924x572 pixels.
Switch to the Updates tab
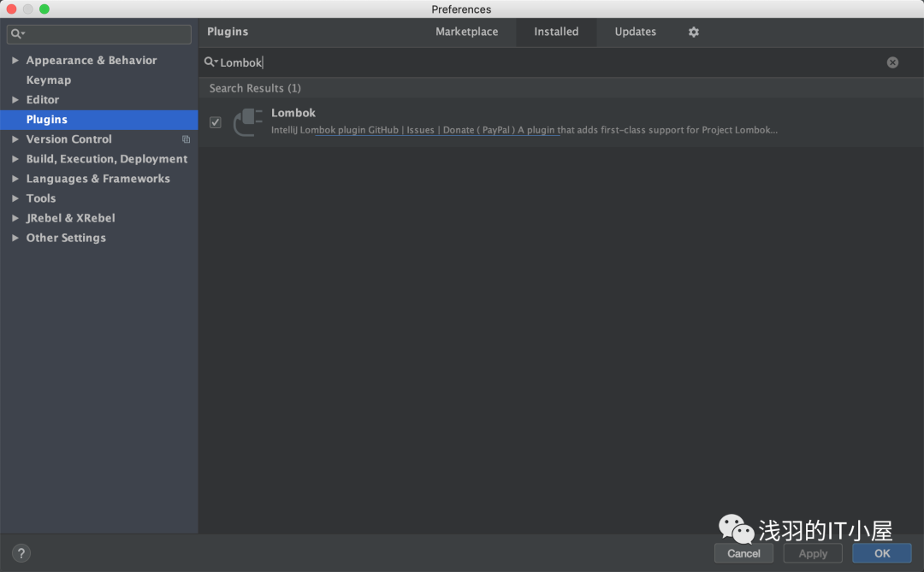[x=635, y=32]
